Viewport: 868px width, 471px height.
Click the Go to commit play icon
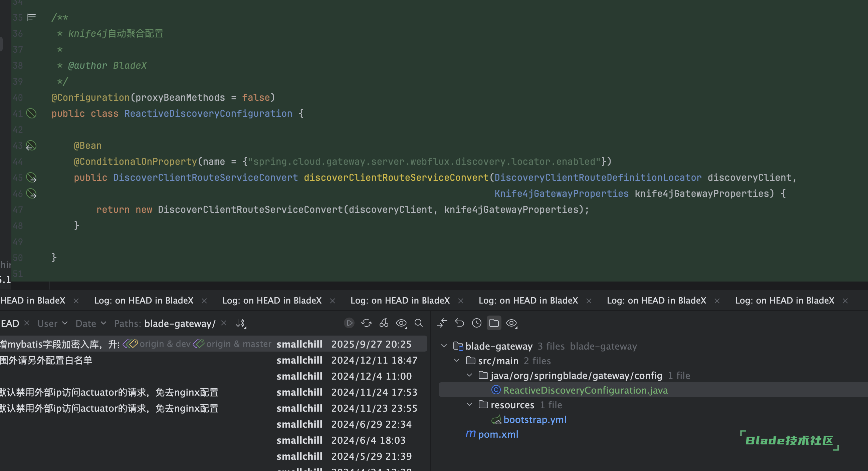(349, 323)
